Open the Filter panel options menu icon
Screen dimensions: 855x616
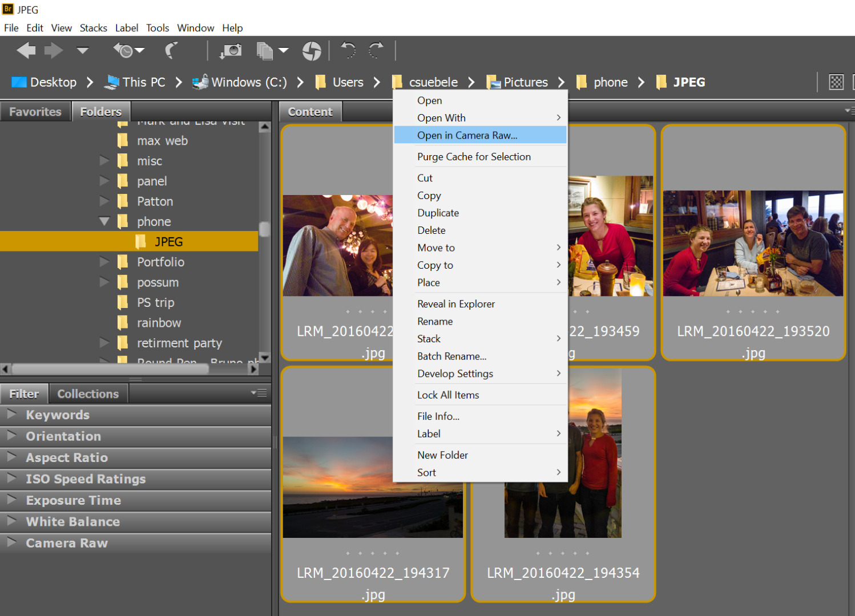point(259,393)
